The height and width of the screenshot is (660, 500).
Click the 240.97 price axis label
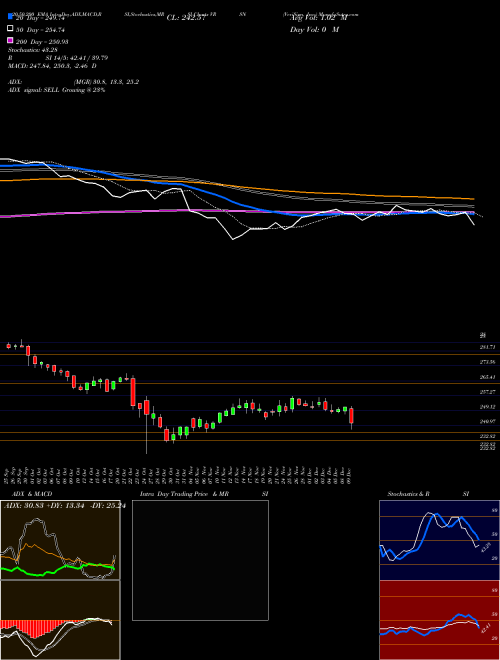pos(487,421)
